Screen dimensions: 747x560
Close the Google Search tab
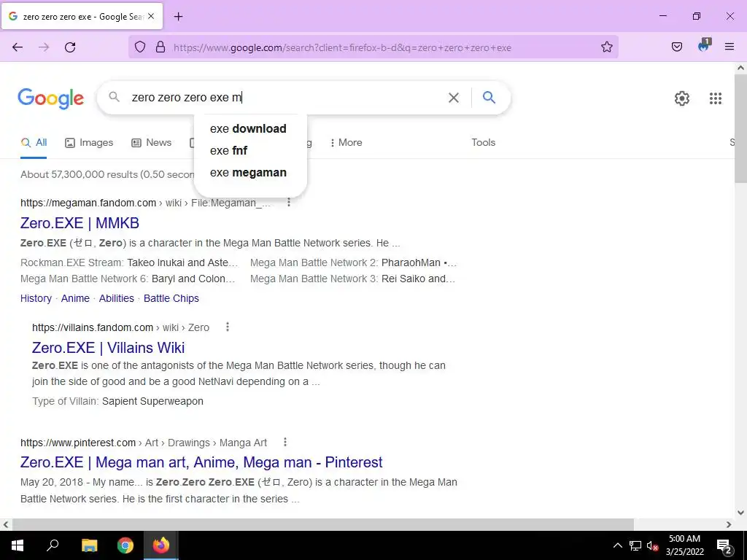coord(151,16)
